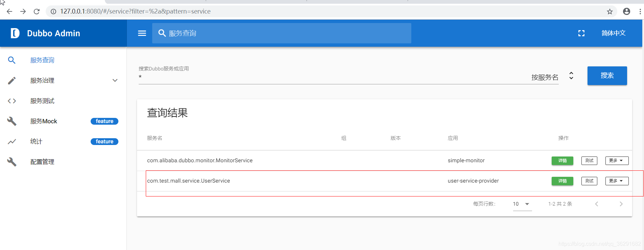Click the Dubbo Admin logo icon
Image resolution: width=644 pixels, height=250 pixels.
pyautogui.click(x=15, y=33)
